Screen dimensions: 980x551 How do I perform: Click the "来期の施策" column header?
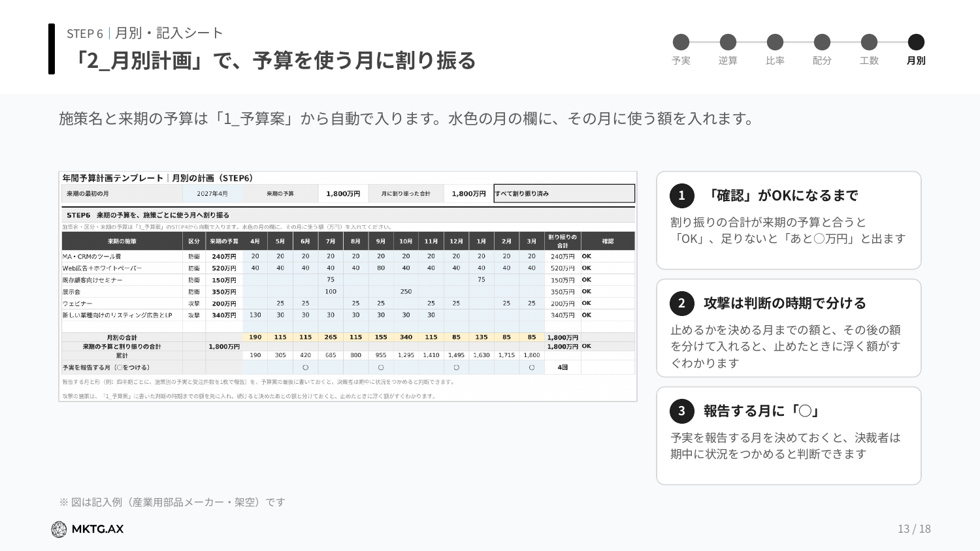pos(122,242)
